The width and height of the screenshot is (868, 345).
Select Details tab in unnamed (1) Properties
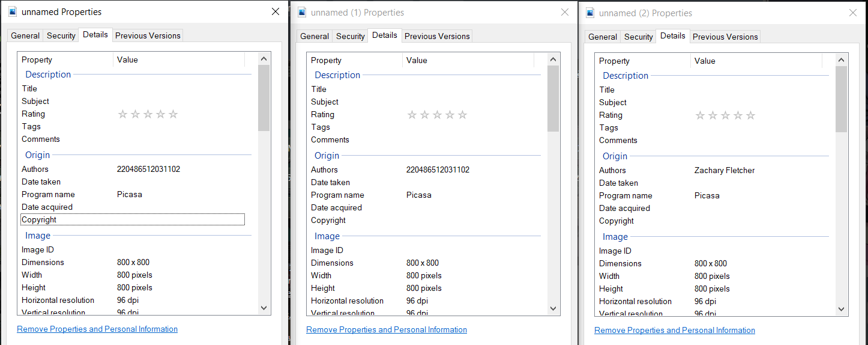click(385, 35)
